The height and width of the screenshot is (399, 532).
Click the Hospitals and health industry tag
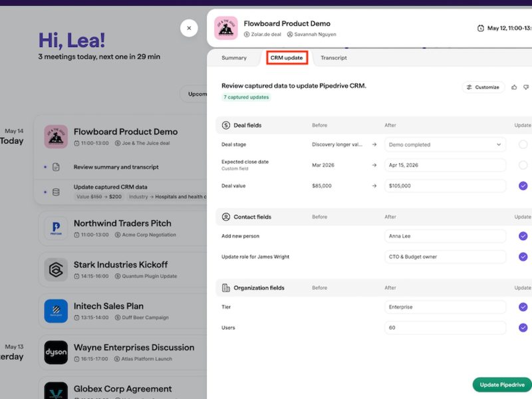pyautogui.click(x=168, y=197)
